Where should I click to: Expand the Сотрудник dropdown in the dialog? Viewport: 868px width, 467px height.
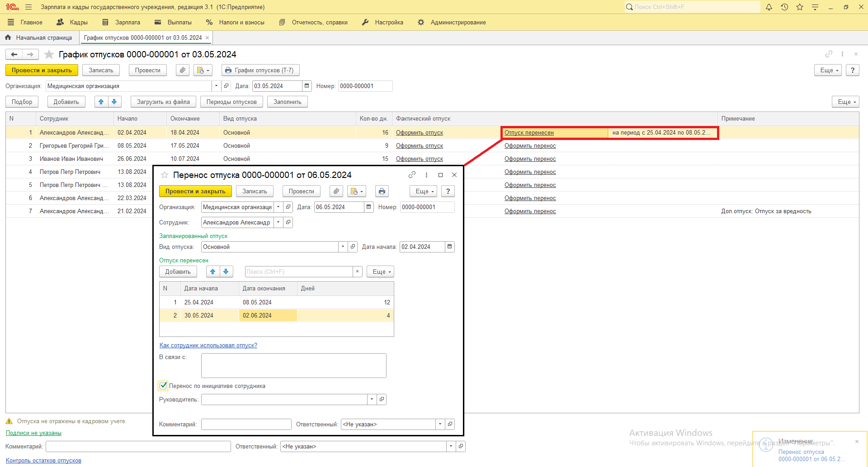pyautogui.click(x=278, y=223)
